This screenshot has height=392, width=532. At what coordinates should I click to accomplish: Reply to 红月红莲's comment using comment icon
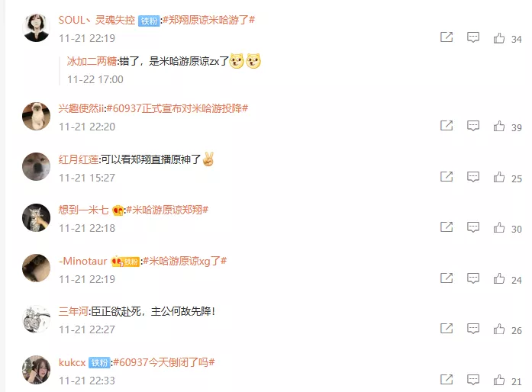pos(473,177)
